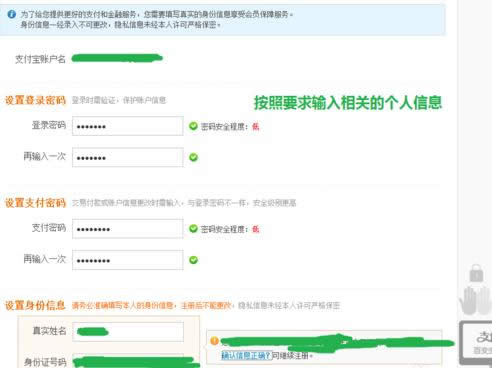The image size is (492, 368).
Task: Click into the 身份证号码 ID number field
Action: pyautogui.click(x=128, y=361)
